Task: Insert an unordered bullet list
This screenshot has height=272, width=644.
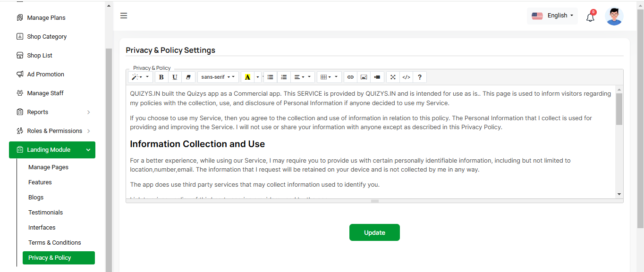Action: click(270, 77)
